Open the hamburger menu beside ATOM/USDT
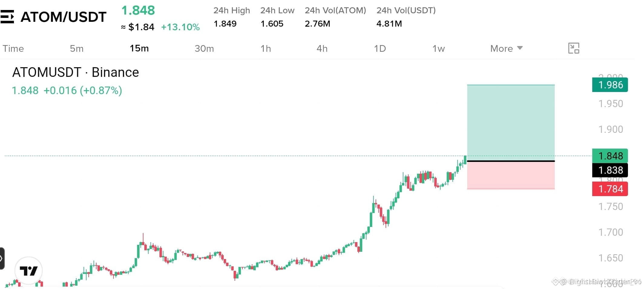Image resolution: width=644 pixels, height=289 pixels. (7, 17)
